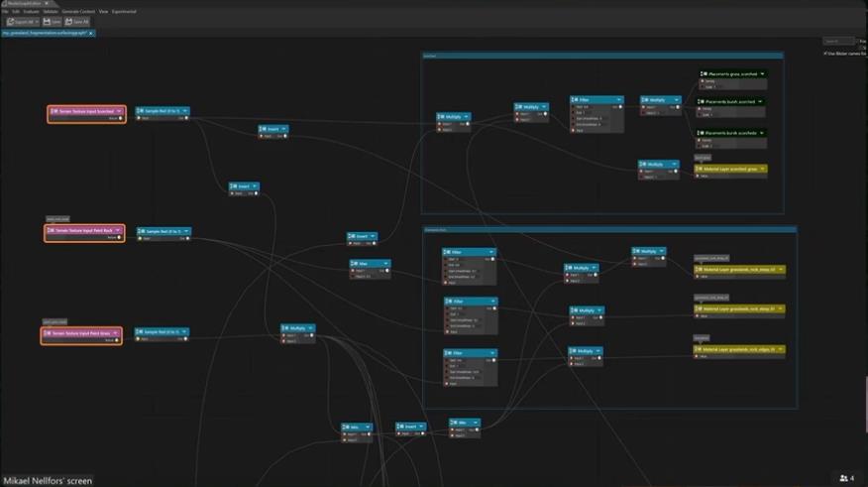Screen dimensions: 868x487
Task: Expand the Terrain Texture Input Scorched node chevron
Action: [x=119, y=111]
